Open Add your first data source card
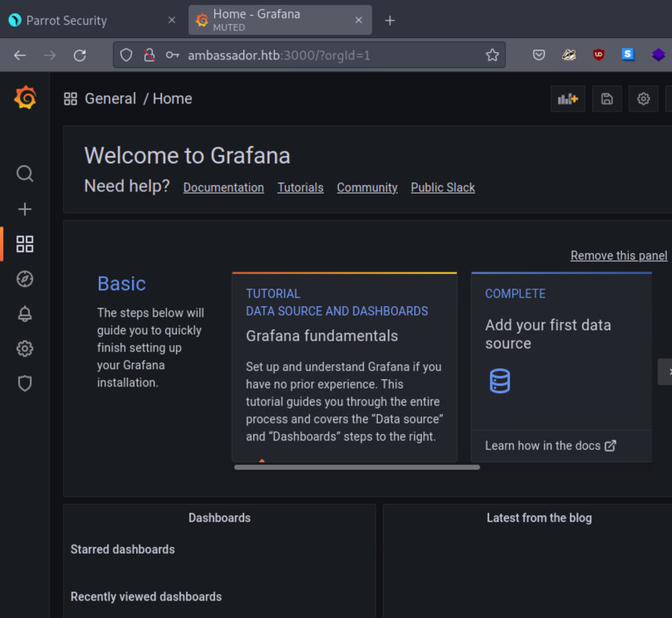This screenshot has height=618, width=672. coord(561,367)
